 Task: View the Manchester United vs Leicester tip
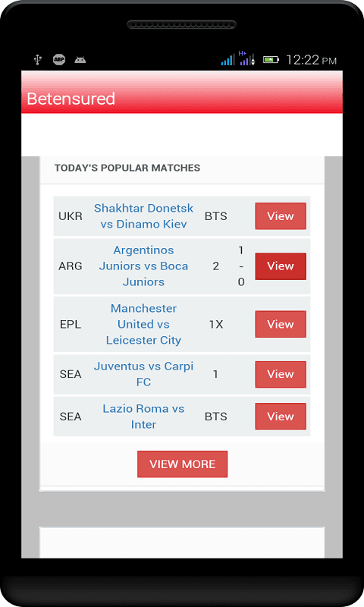(281, 324)
